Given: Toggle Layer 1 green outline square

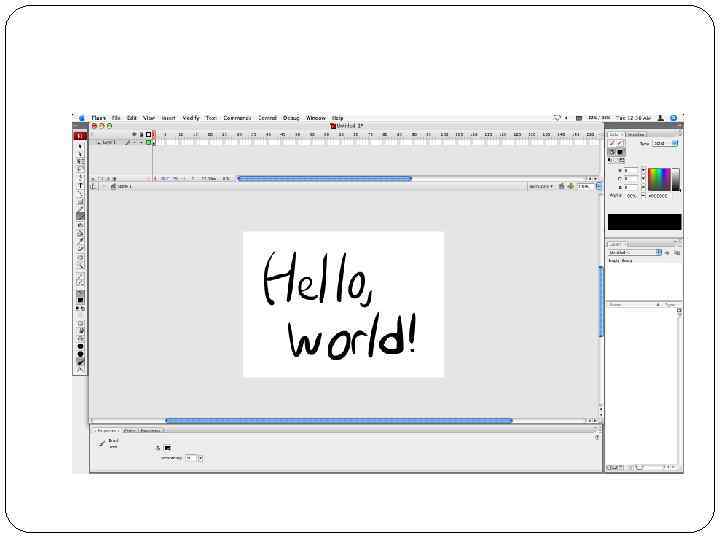Looking at the screenshot, I should [148, 142].
